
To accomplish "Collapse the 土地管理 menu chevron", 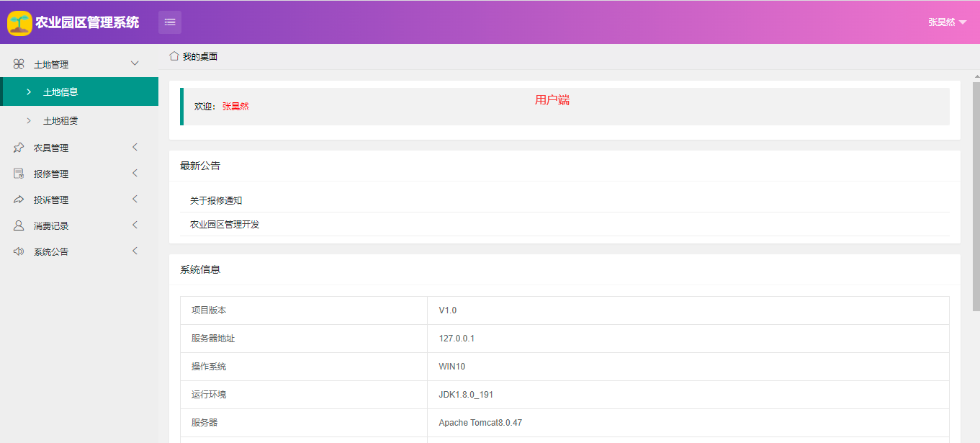I will 135,63.
